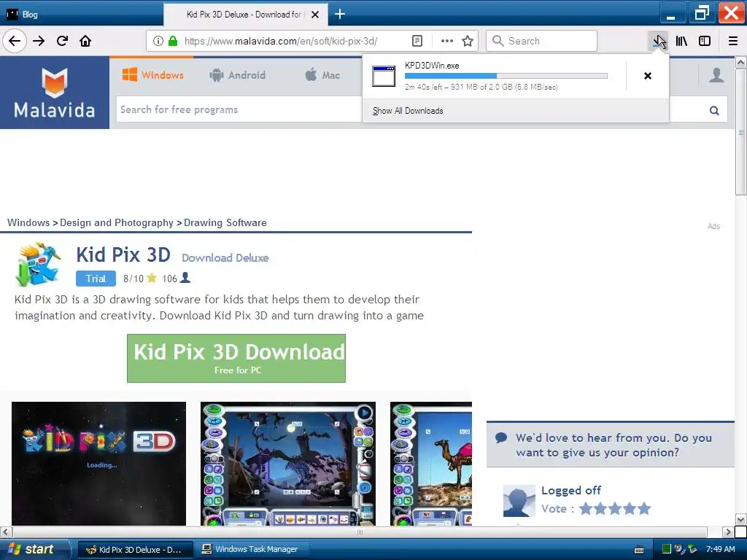Open the Kid Pix 3D loading screenshot
Viewport: 747px width, 560px height.
(98, 464)
